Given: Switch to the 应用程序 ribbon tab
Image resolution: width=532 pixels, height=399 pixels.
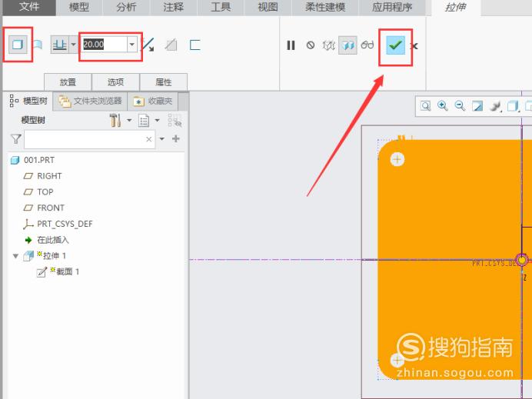Looking at the screenshot, I should (392, 7).
